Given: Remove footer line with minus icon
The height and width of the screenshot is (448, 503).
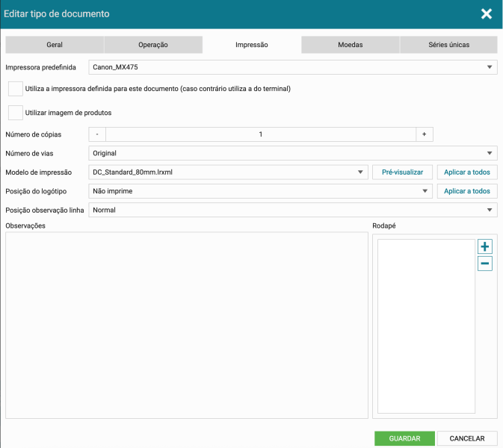Looking at the screenshot, I should point(484,264).
